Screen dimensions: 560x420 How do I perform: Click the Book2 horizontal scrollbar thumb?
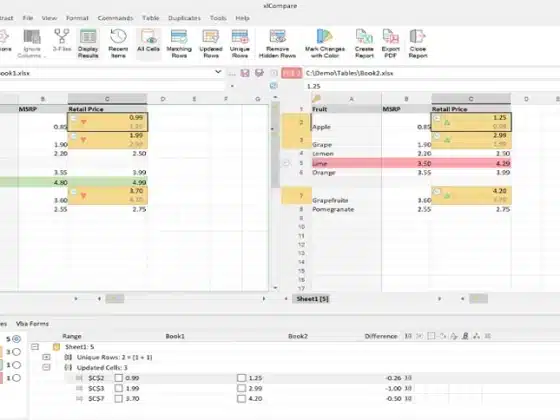(478, 299)
